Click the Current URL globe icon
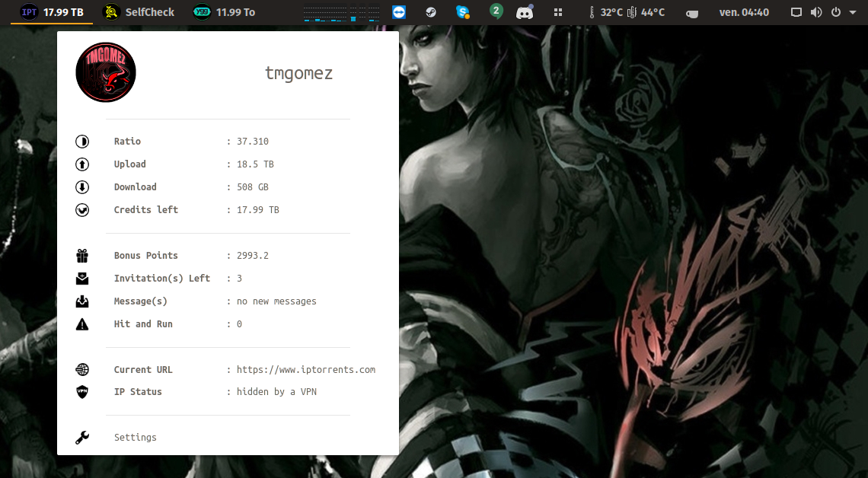 pyautogui.click(x=82, y=369)
